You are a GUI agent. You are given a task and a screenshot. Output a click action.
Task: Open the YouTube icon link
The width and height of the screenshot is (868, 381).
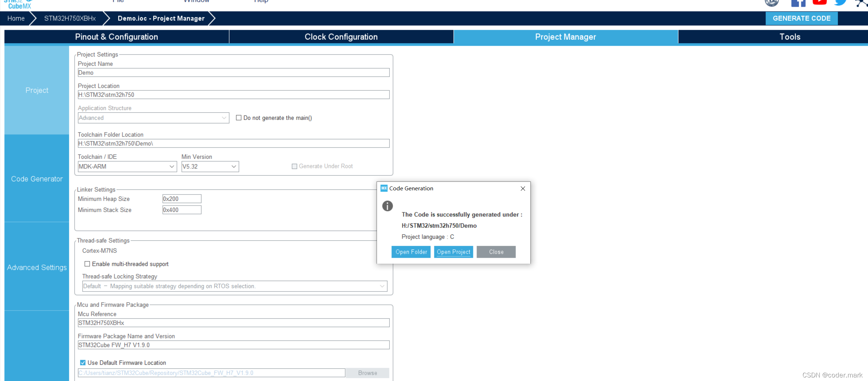coord(819,2)
